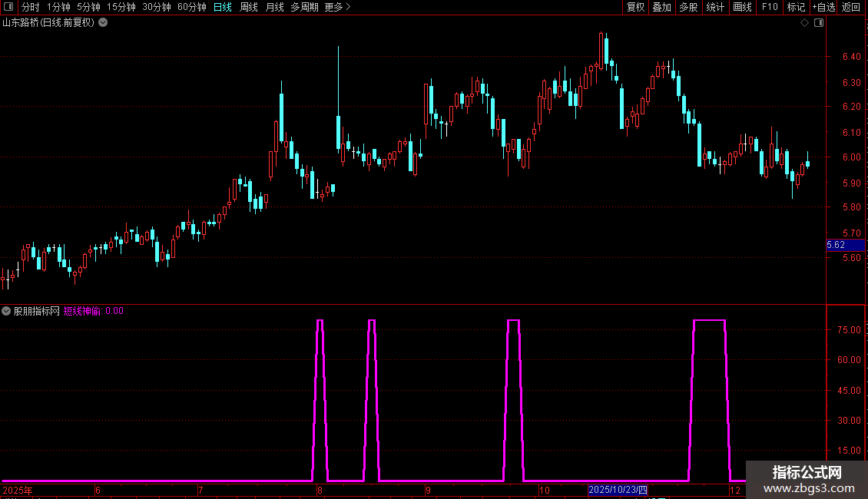Click the 短线神偷: 0.00 indicator value
Viewport: 868px width, 499px height.
94,311
